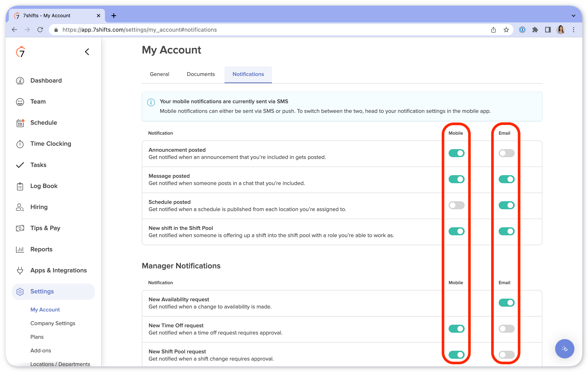Bookmark this page with the star icon
588x372 pixels.
tap(506, 30)
